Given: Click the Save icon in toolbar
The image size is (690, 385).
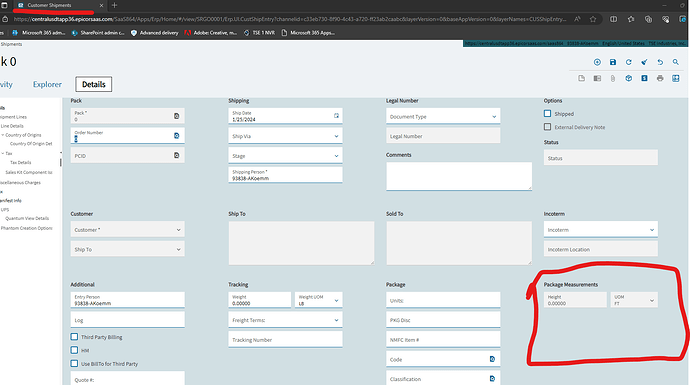Looking at the screenshot, I should (x=613, y=62).
